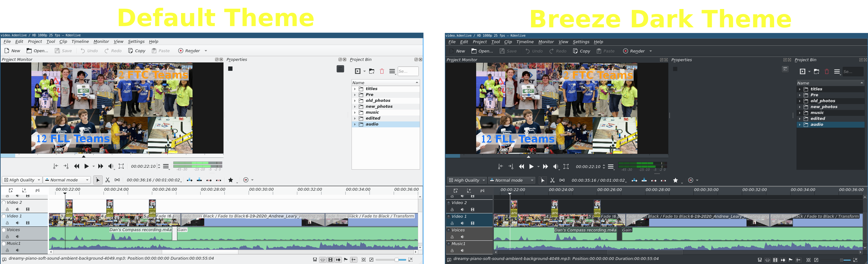Click add folder icon in Breeze Dark Project Bin
Image resolution: width=868 pixels, height=264 pixels.
tap(817, 71)
